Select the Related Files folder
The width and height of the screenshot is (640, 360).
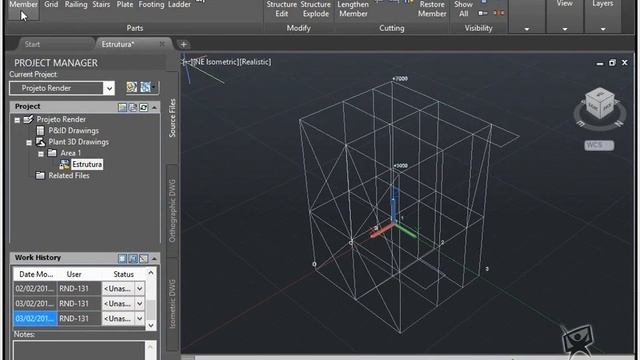(x=69, y=176)
